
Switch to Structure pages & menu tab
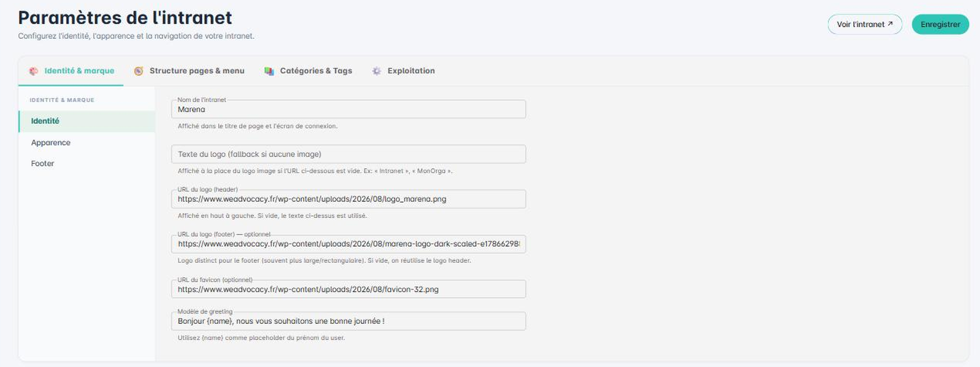189,71
